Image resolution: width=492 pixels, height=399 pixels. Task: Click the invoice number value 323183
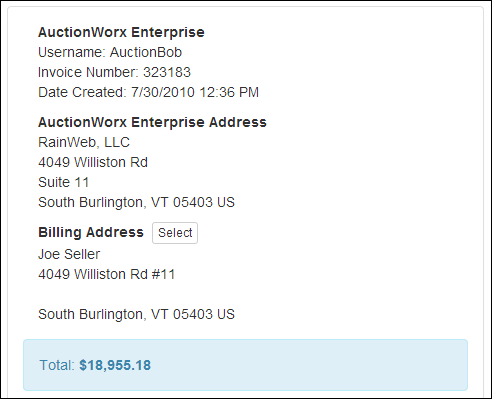(167, 72)
